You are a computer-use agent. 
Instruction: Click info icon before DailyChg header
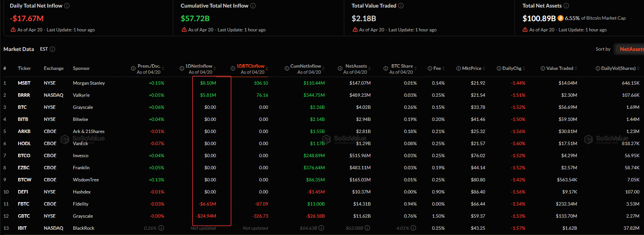[x=499, y=68]
